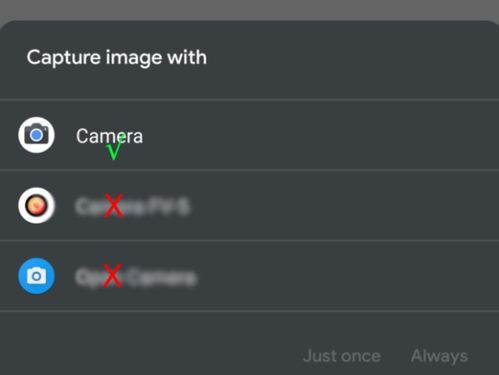Screen dimensions: 499x375
Task: Select the blurred Camera FV-5 option label
Action: coord(133,206)
